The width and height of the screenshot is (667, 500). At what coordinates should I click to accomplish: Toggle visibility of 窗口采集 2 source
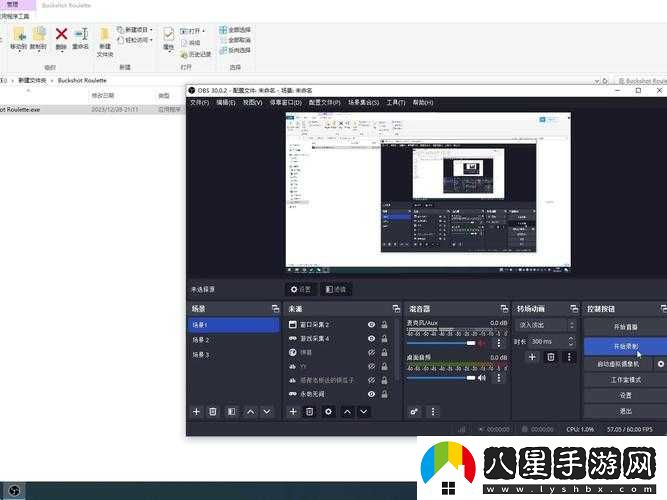(x=371, y=325)
